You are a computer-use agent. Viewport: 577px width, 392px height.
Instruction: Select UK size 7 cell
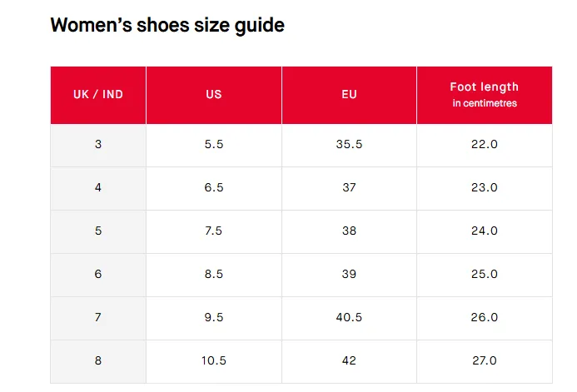click(x=98, y=319)
